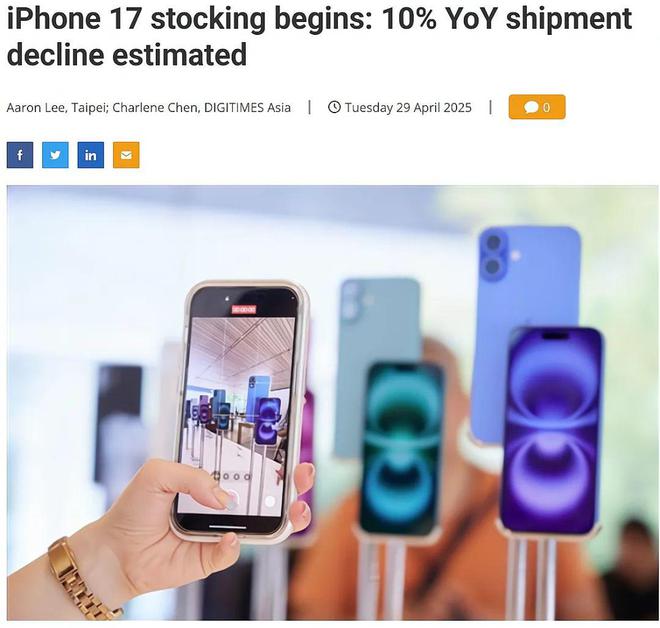Share the article on Facebook
The height and width of the screenshot is (628, 660).
(x=20, y=155)
